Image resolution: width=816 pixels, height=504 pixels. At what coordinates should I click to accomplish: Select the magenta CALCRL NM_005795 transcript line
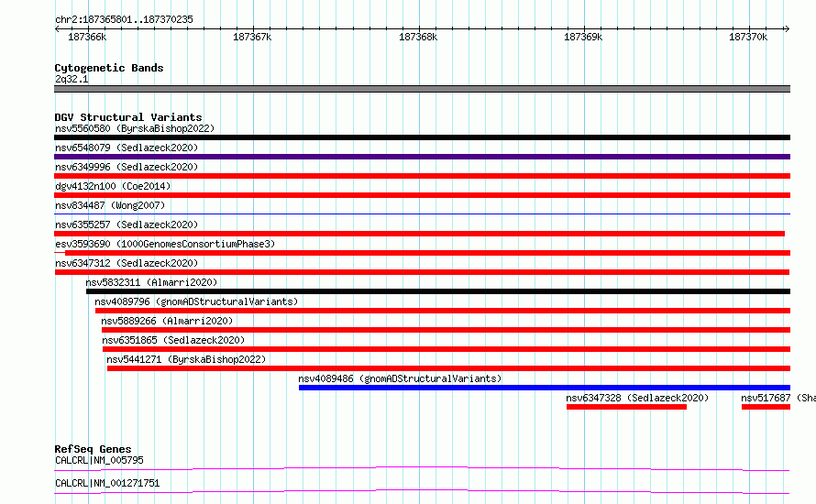[x=422, y=468]
